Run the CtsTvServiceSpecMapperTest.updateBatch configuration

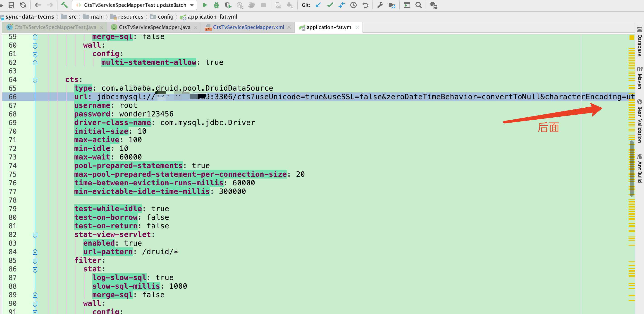[205, 5]
